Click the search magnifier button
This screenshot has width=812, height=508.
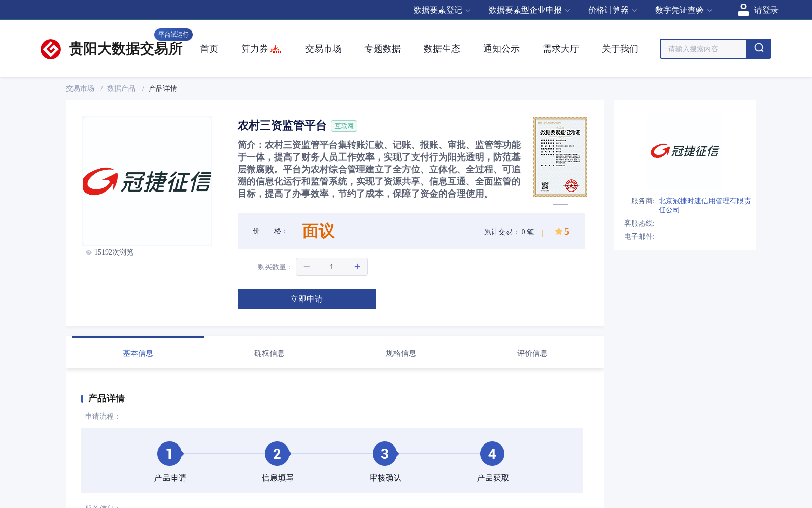[x=759, y=49]
